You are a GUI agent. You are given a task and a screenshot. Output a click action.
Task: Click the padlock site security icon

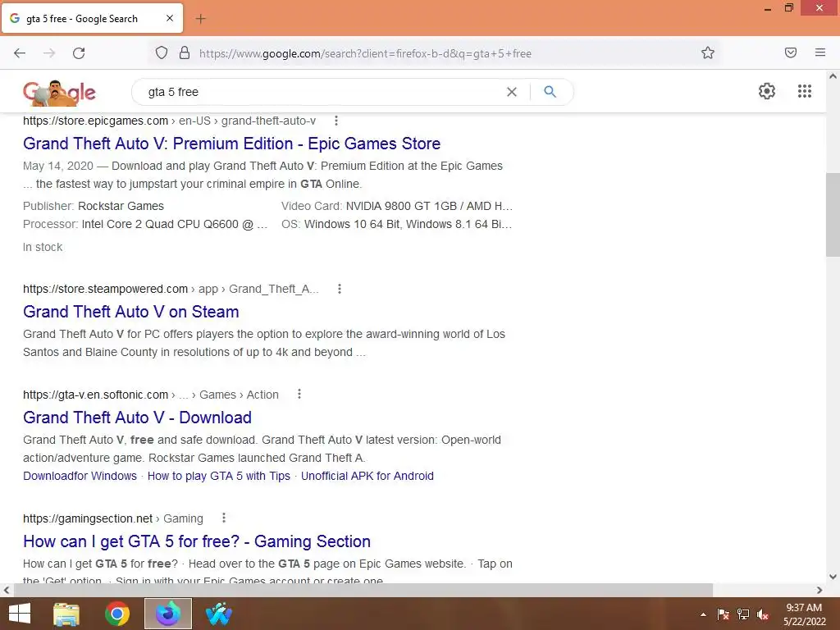(185, 53)
